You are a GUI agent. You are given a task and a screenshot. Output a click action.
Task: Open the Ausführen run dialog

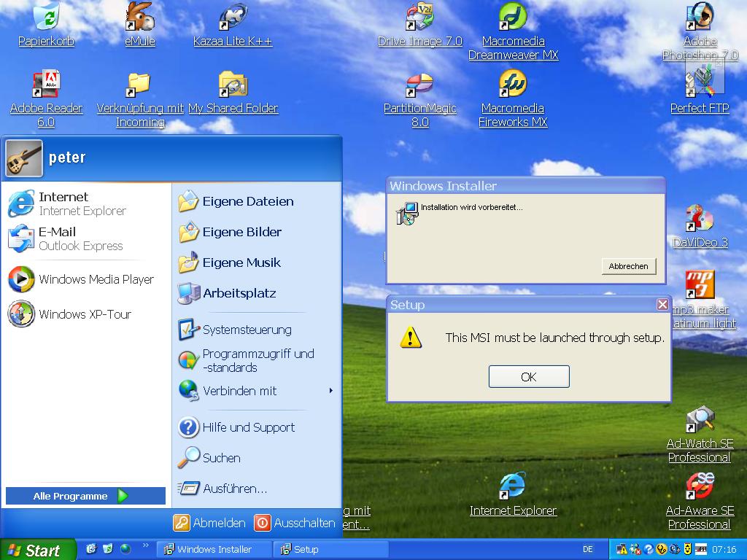tap(256, 488)
